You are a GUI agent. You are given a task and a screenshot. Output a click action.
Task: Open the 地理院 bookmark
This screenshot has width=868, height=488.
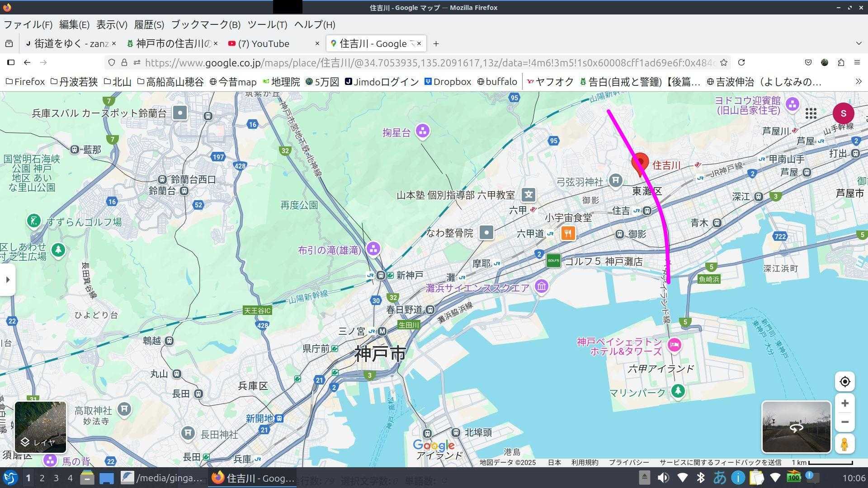pyautogui.click(x=281, y=82)
